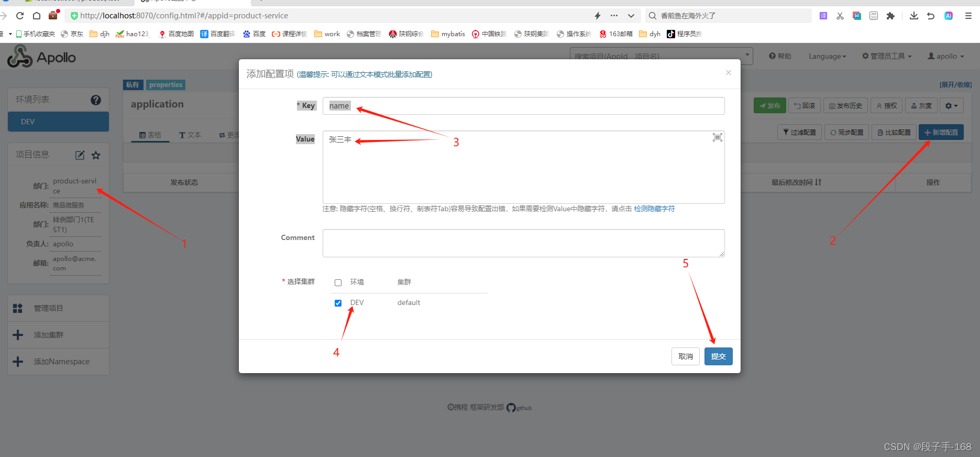The height and width of the screenshot is (457, 980).
Task: Click into the Comment textarea
Action: click(x=524, y=243)
